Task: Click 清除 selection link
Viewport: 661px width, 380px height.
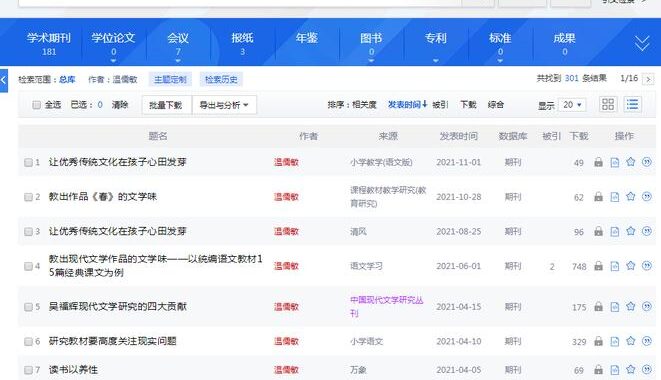Action: pos(120,105)
